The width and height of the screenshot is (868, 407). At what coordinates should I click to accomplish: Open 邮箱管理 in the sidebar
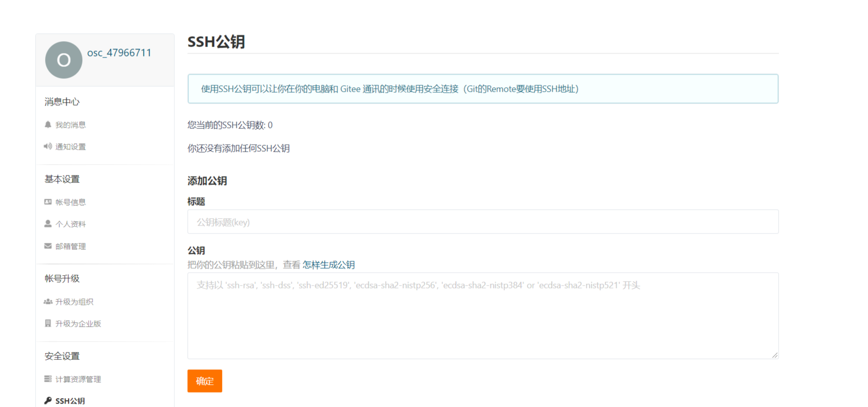click(70, 246)
